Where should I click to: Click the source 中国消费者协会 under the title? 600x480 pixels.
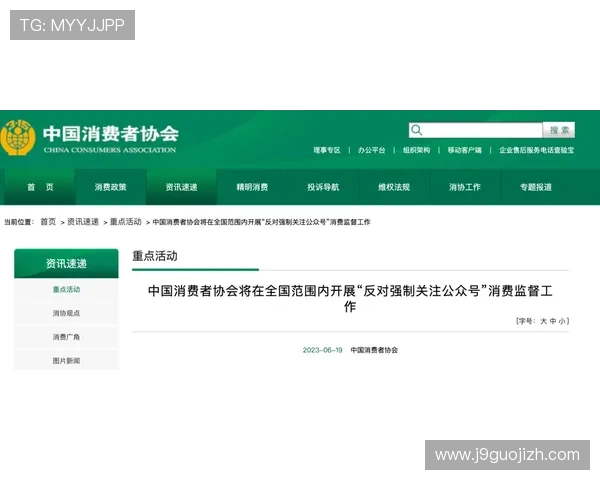pyautogui.click(x=374, y=350)
